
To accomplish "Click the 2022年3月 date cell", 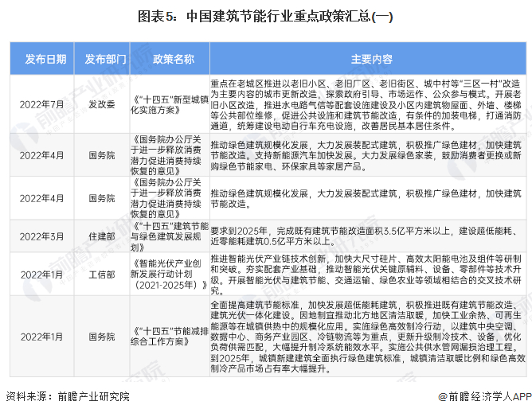I will tap(41, 236).
